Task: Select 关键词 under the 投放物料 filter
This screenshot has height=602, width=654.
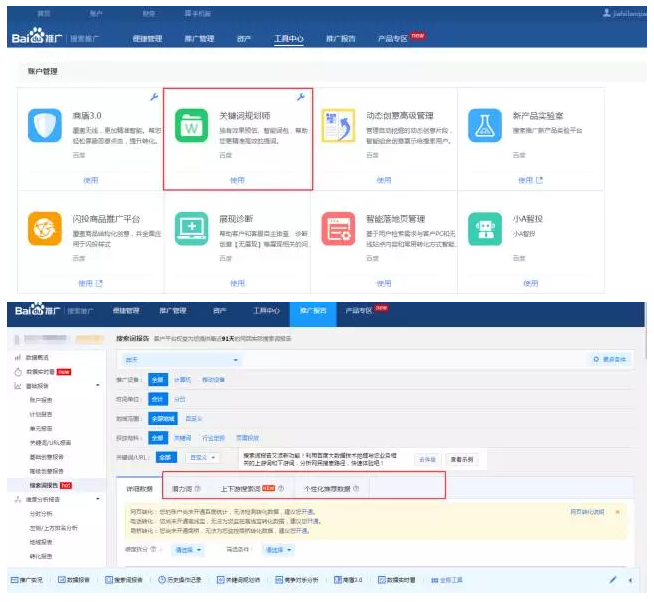Action: pos(182,438)
